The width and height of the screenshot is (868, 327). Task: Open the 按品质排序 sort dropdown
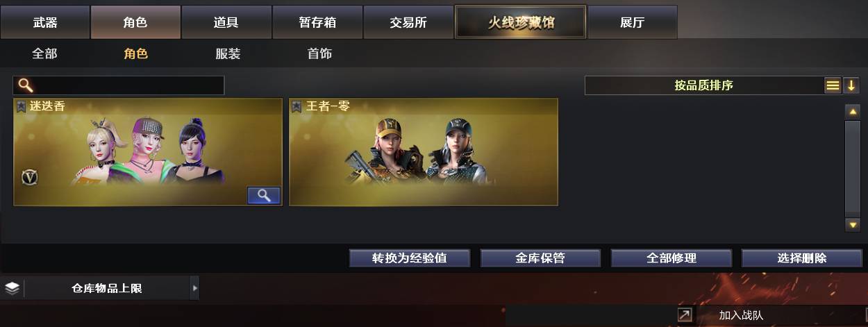point(704,85)
